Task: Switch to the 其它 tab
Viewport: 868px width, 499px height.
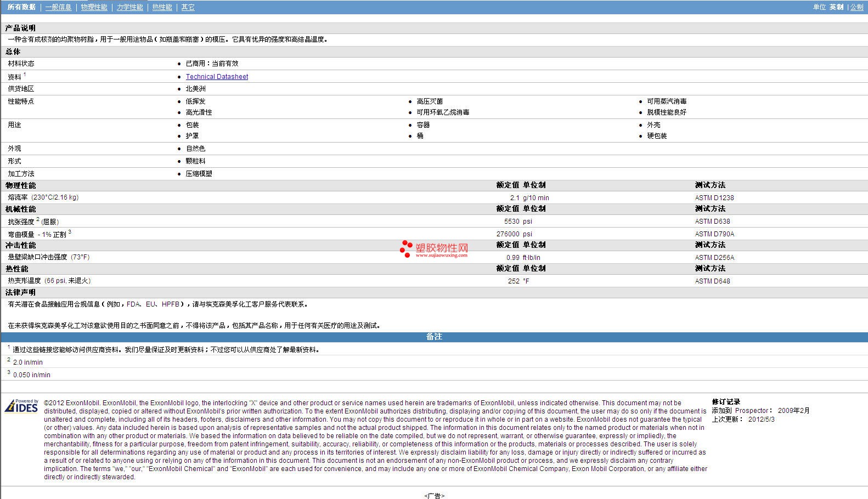Action: 188,7
